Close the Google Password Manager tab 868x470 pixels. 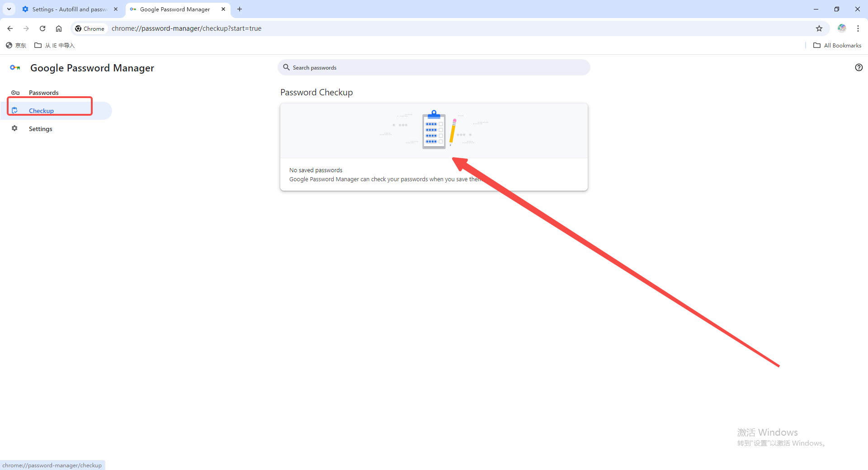pyautogui.click(x=223, y=9)
